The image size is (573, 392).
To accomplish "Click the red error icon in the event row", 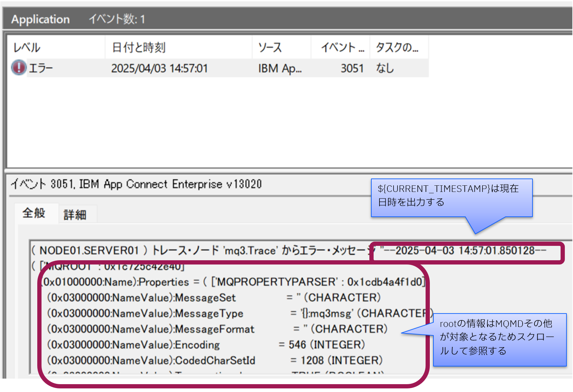I will click(19, 68).
